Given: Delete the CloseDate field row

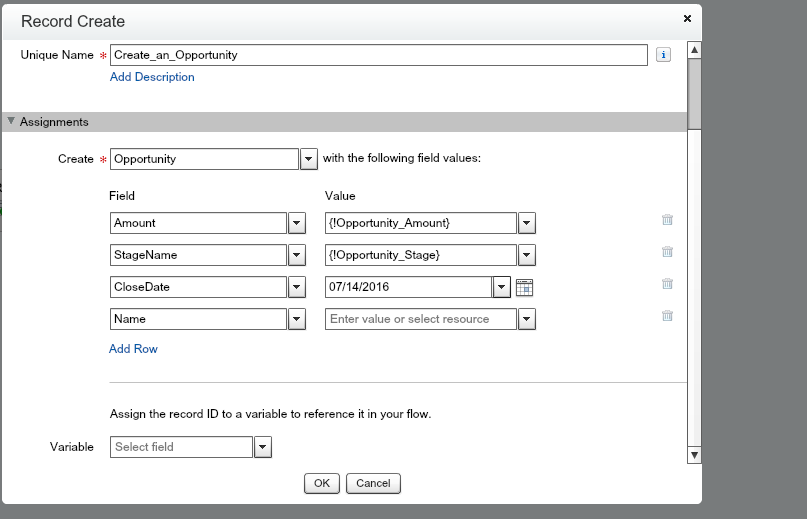Looking at the screenshot, I should click(x=667, y=285).
